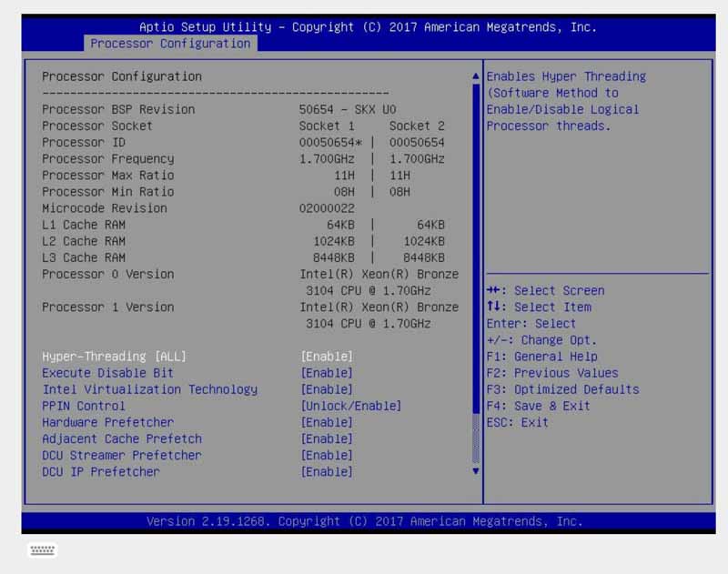Select the DCU Streamer Prefetcher setting

tap(122, 455)
